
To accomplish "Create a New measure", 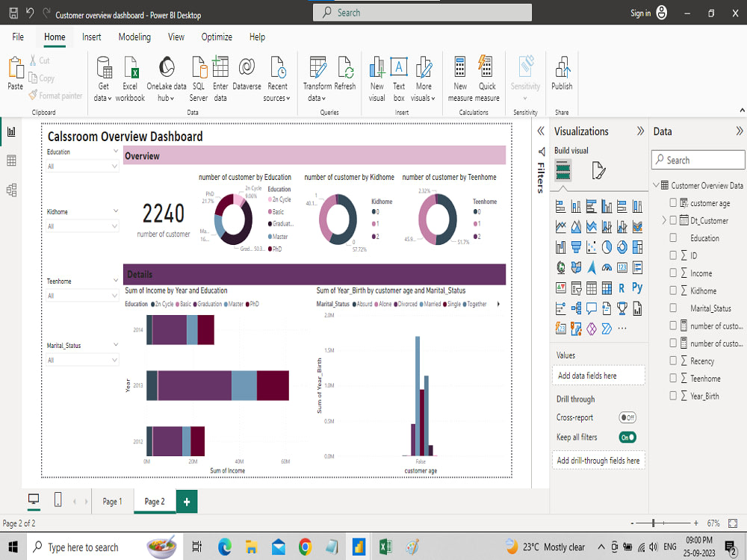I will click(459, 78).
